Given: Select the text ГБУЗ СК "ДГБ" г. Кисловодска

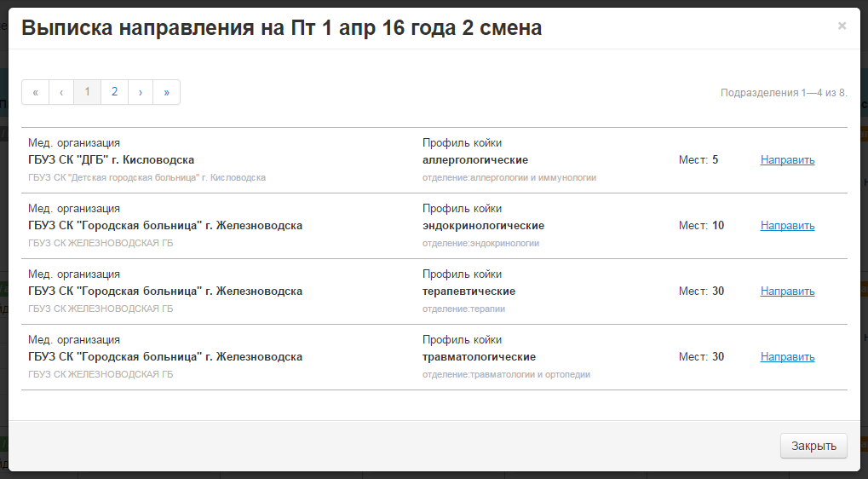Looking at the screenshot, I should (112, 160).
